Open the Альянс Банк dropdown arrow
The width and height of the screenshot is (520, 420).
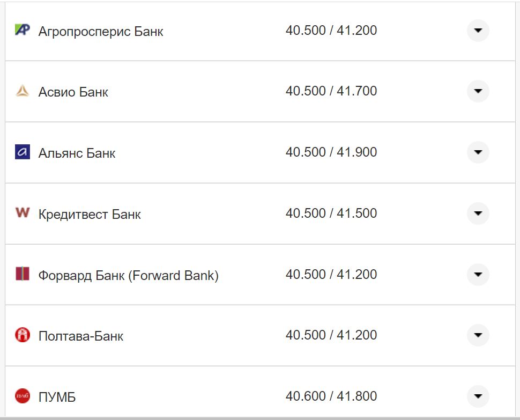(x=477, y=152)
